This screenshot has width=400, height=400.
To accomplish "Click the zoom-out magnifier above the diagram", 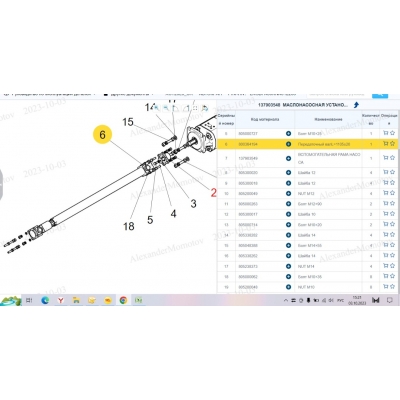I will [x=166, y=108].
